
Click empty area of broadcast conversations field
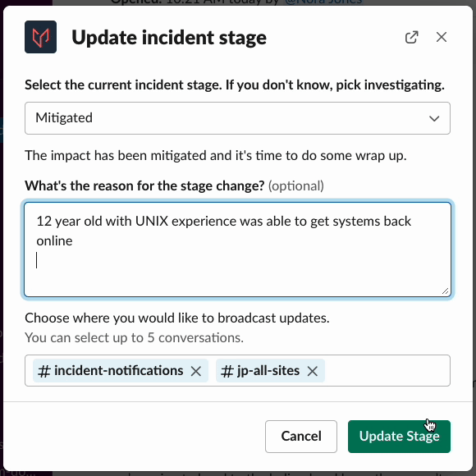[387, 371]
